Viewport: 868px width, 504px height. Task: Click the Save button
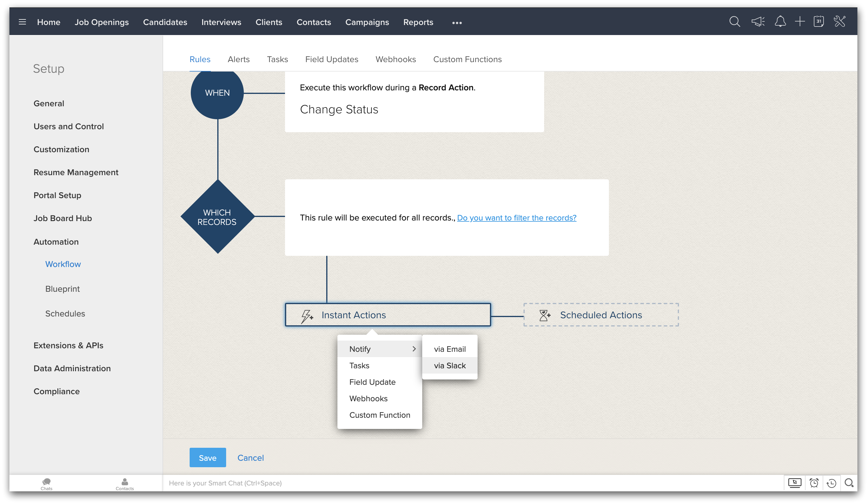click(x=208, y=457)
